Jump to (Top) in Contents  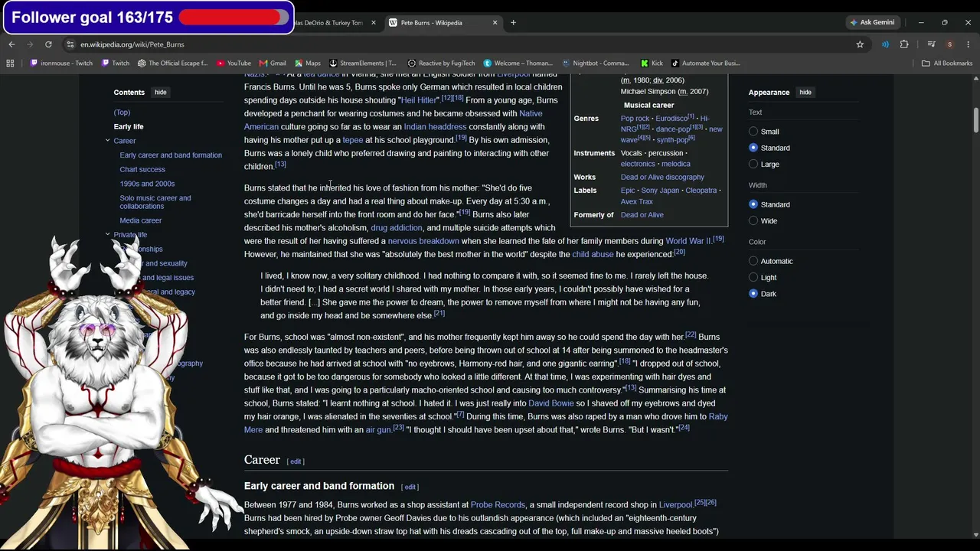[x=122, y=112]
